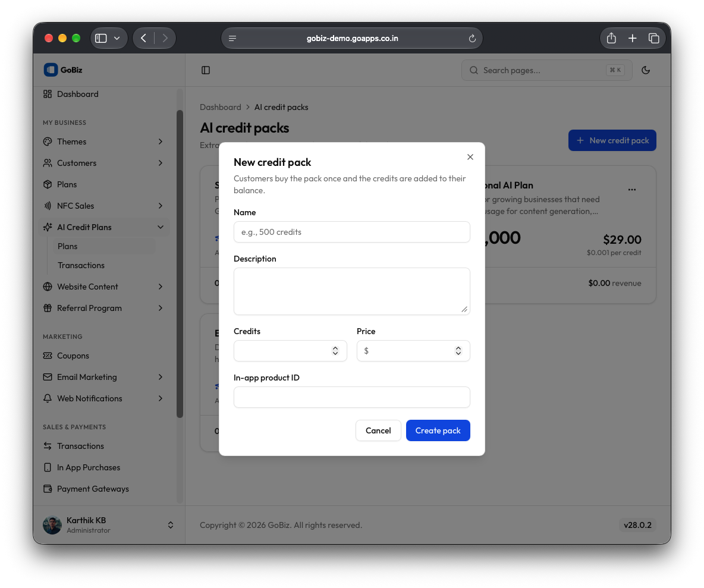Click the Themes palette icon
704x588 pixels.
pos(47,142)
